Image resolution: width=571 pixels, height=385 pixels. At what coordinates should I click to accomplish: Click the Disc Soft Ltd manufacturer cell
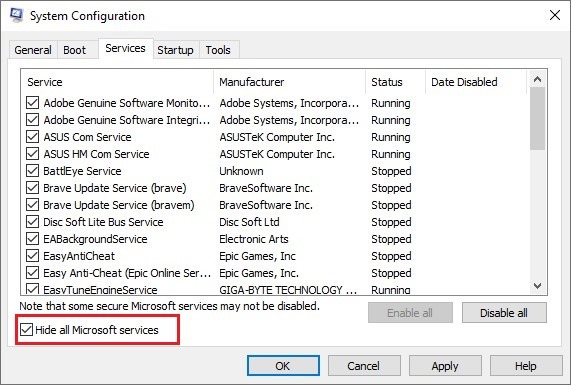pos(249,222)
